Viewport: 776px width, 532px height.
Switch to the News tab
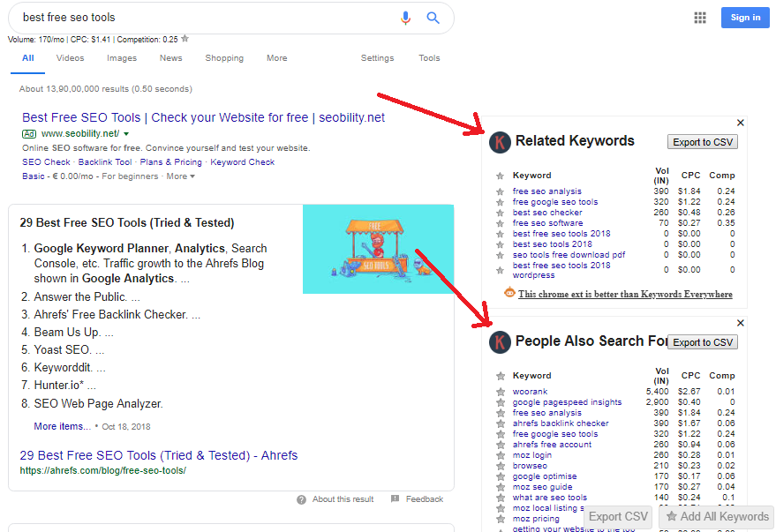pos(170,58)
